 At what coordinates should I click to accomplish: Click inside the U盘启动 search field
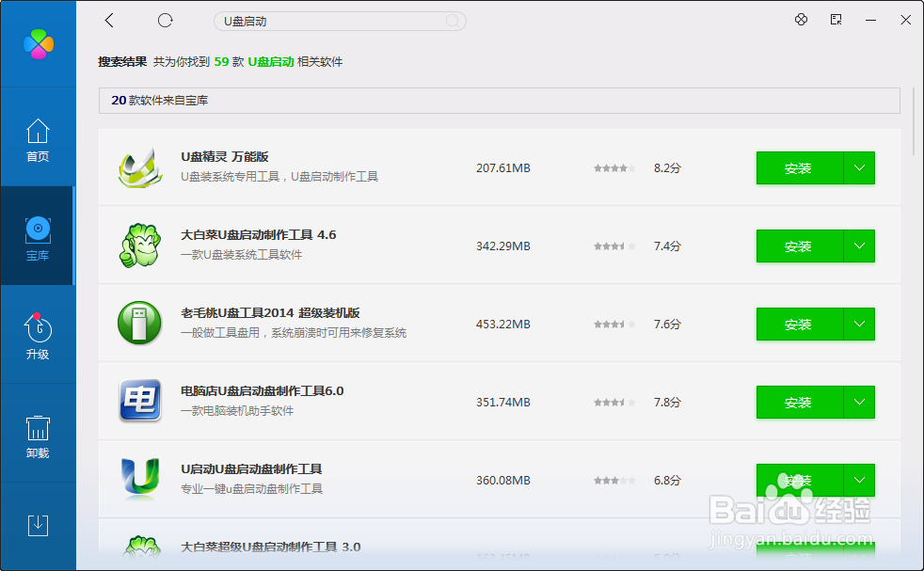coord(339,20)
